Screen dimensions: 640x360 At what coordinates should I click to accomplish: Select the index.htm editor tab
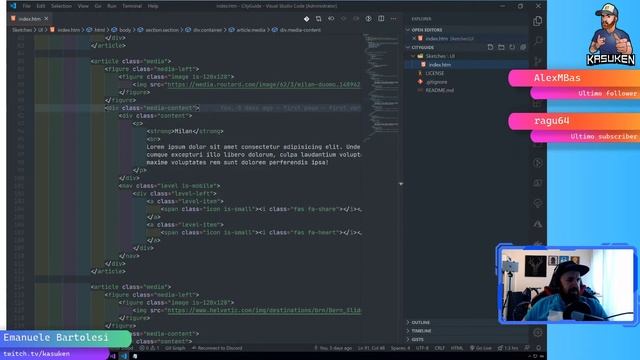(30, 19)
